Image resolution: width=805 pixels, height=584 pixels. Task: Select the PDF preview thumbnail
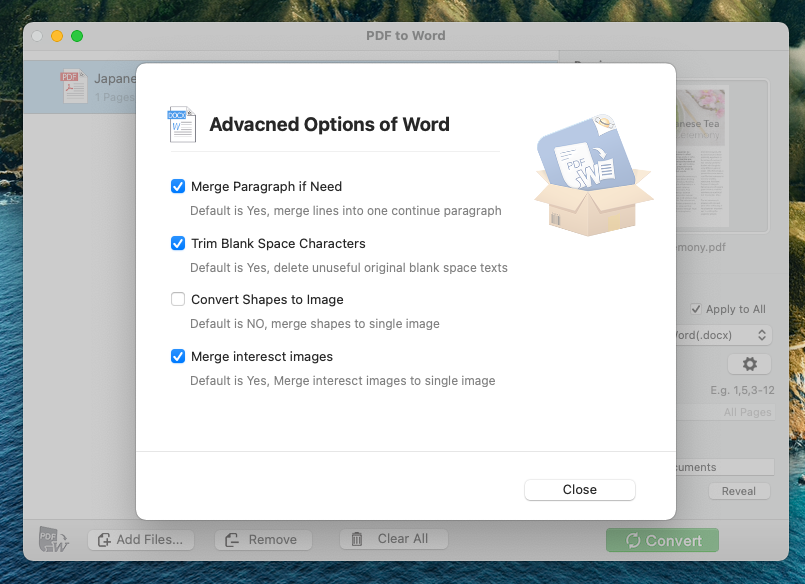tap(701, 156)
